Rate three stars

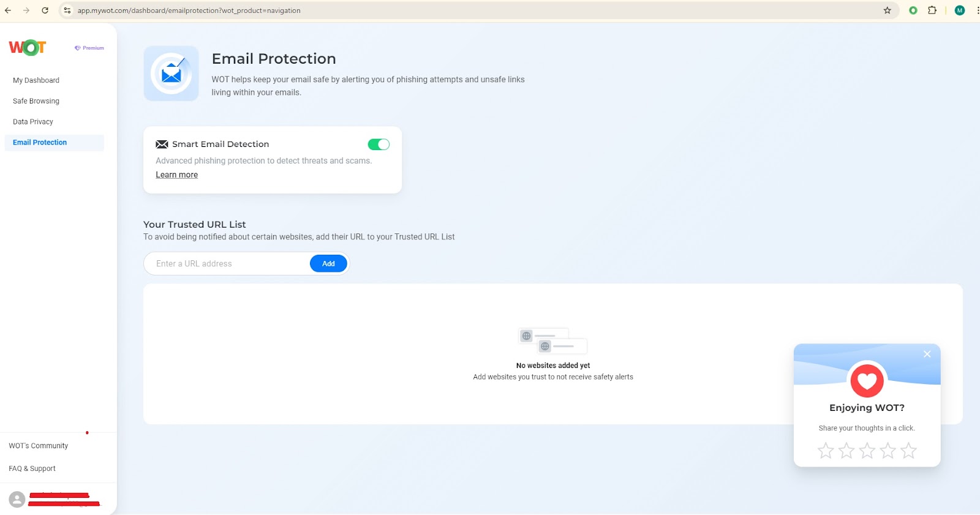click(867, 451)
